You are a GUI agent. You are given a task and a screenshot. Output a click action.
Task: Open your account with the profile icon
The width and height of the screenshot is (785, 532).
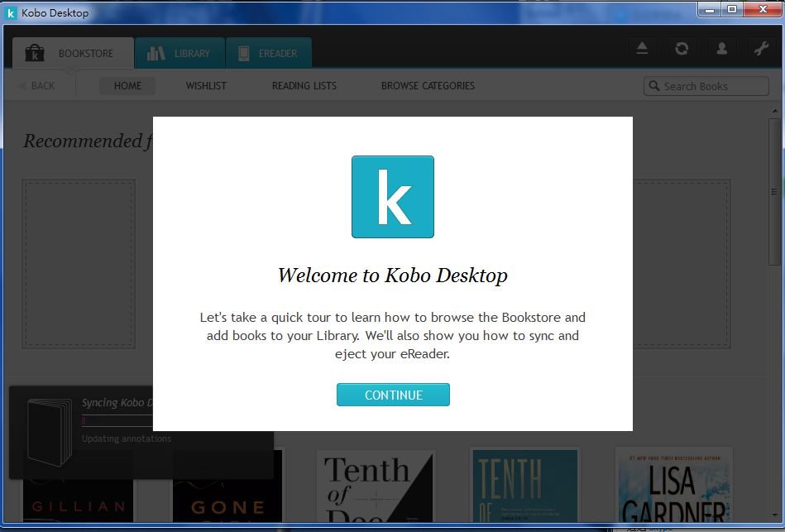pyautogui.click(x=721, y=49)
